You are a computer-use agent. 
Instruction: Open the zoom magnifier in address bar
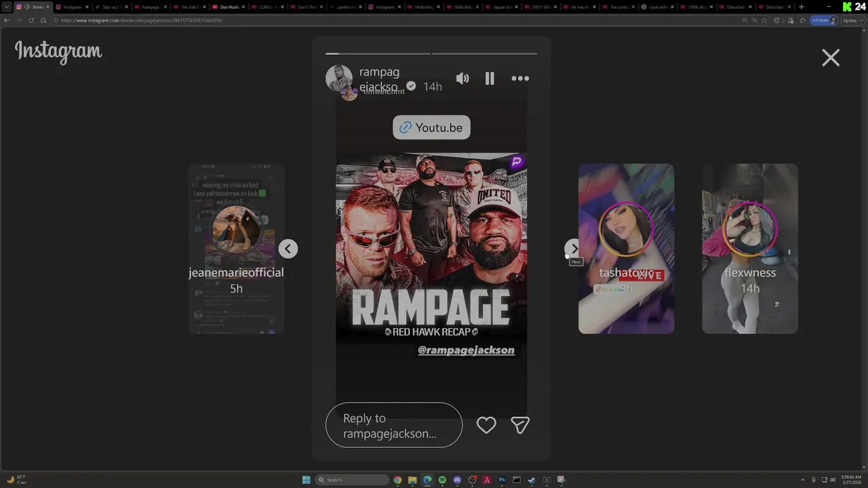[x=745, y=20]
